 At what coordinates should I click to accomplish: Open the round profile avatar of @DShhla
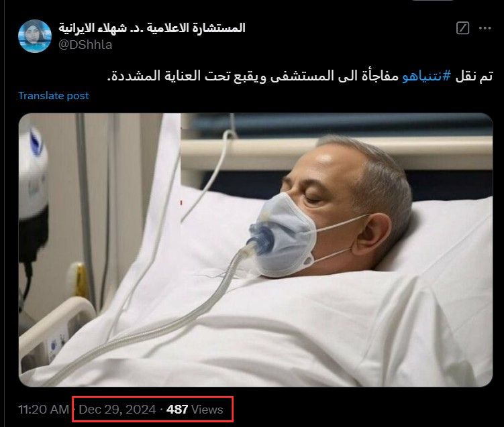[x=35, y=36]
